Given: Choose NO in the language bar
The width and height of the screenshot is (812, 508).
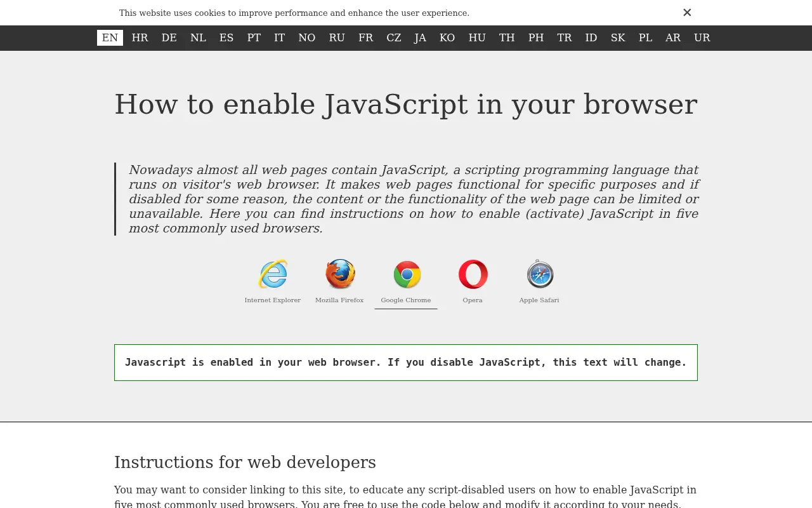Looking at the screenshot, I should tap(306, 37).
